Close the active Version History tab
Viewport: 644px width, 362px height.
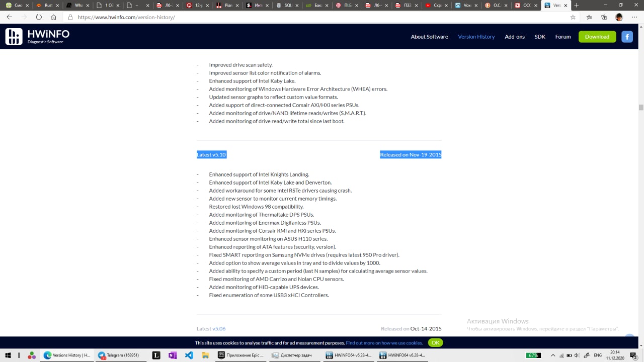pyautogui.click(x=566, y=6)
